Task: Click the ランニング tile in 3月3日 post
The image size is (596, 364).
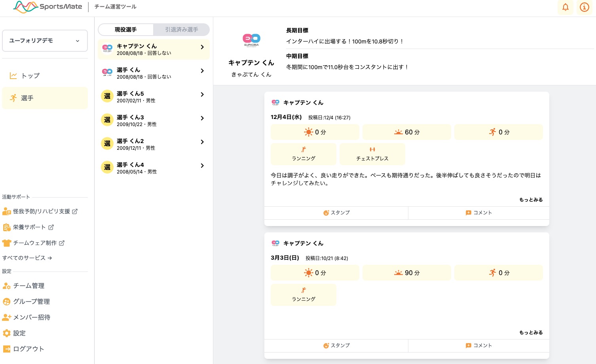Action: [x=304, y=295]
